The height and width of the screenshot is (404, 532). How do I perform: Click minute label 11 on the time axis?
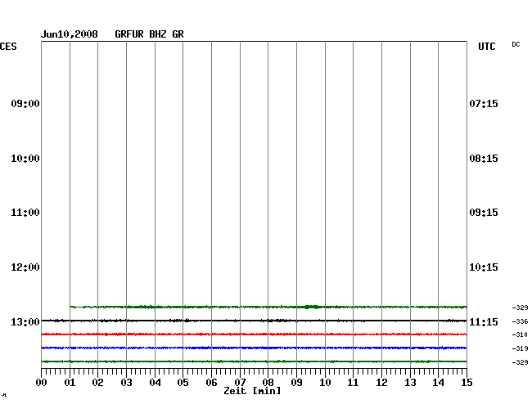[x=354, y=383]
